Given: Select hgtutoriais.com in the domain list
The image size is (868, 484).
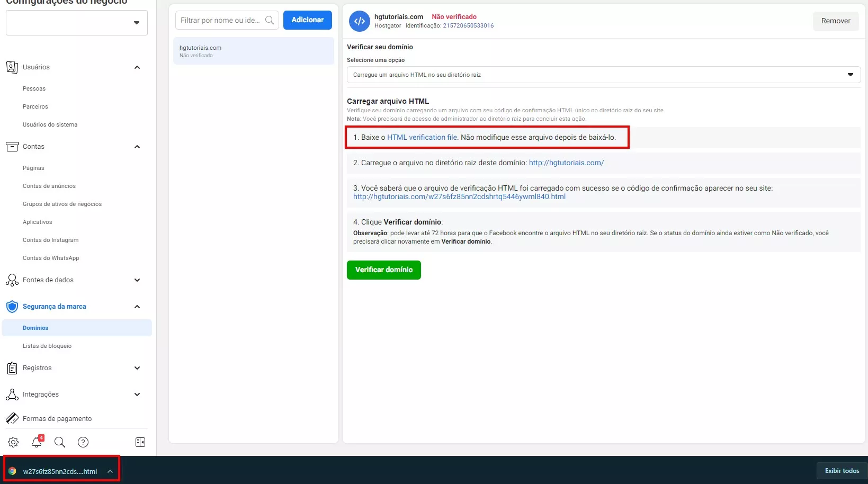Looking at the screenshot, I should coord(254,51).
